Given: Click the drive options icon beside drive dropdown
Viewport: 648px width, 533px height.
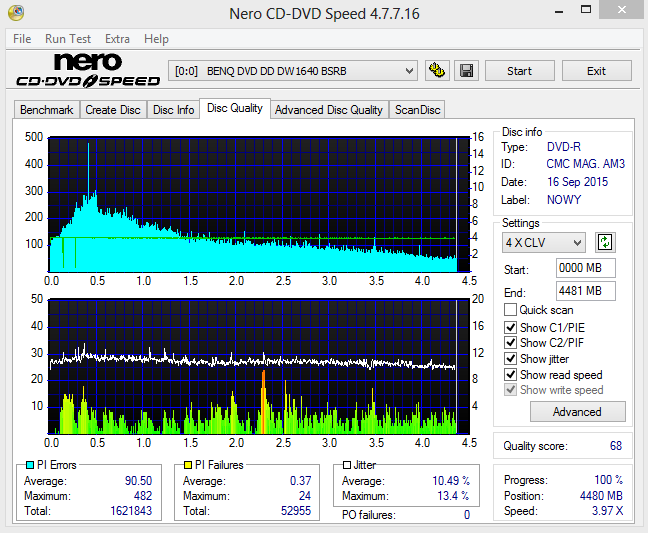Looking at the screenshot, I should point(437,71).
